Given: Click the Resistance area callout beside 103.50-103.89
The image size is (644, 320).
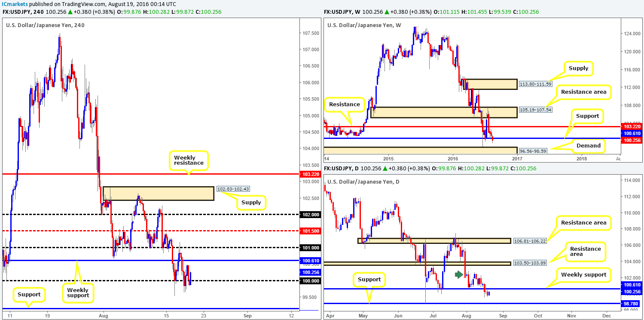Looking at the screenshot, I should pos(585,252).
